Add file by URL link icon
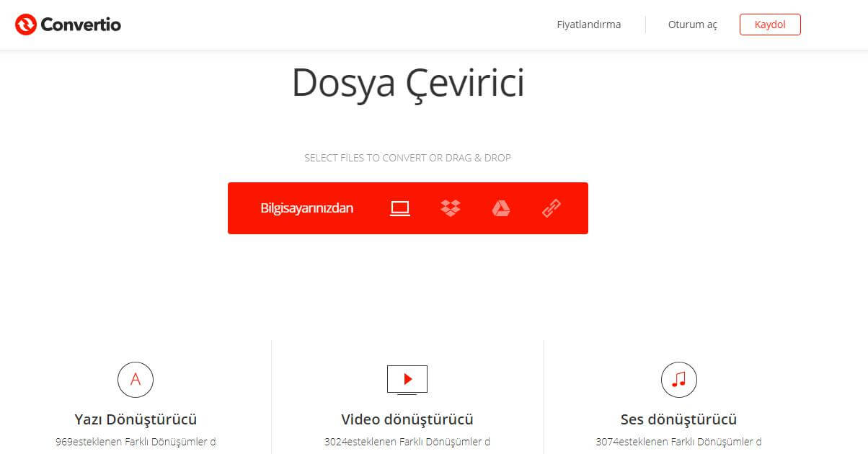The height and width of the screenshot is (454, 868). 552,208
